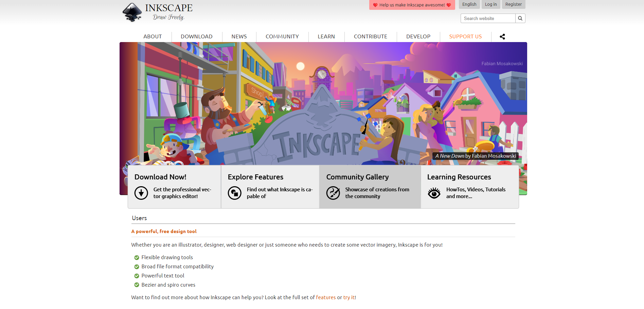The image size is (644, 309).
Task: Click 'Get the professional vector graphics editor!' text
Action: click(x=182, y=193)
